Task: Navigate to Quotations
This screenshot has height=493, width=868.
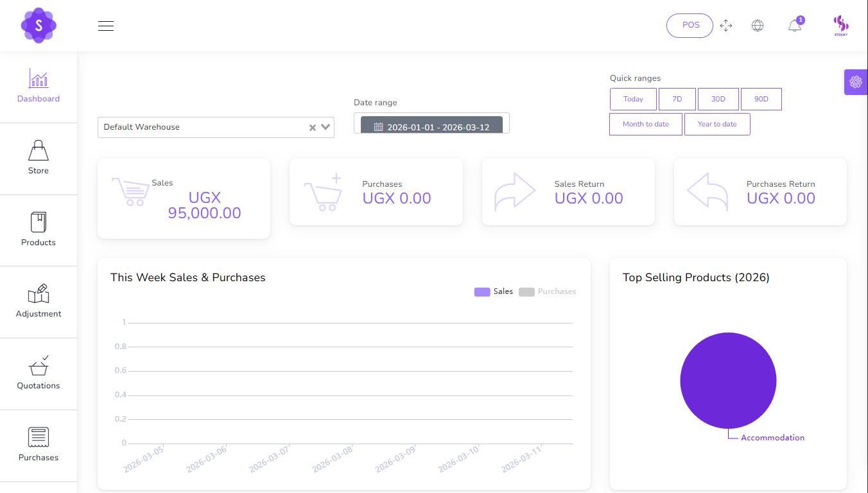Action: pyautogui.click(x=38, y=373)
